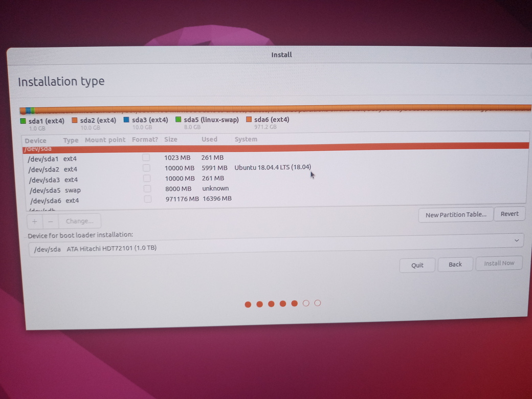Image resolution: width=532 pixels, height=399 pixels.
Task: Toggle format checkbox for /dev/sda6
Action: (147, 199)
